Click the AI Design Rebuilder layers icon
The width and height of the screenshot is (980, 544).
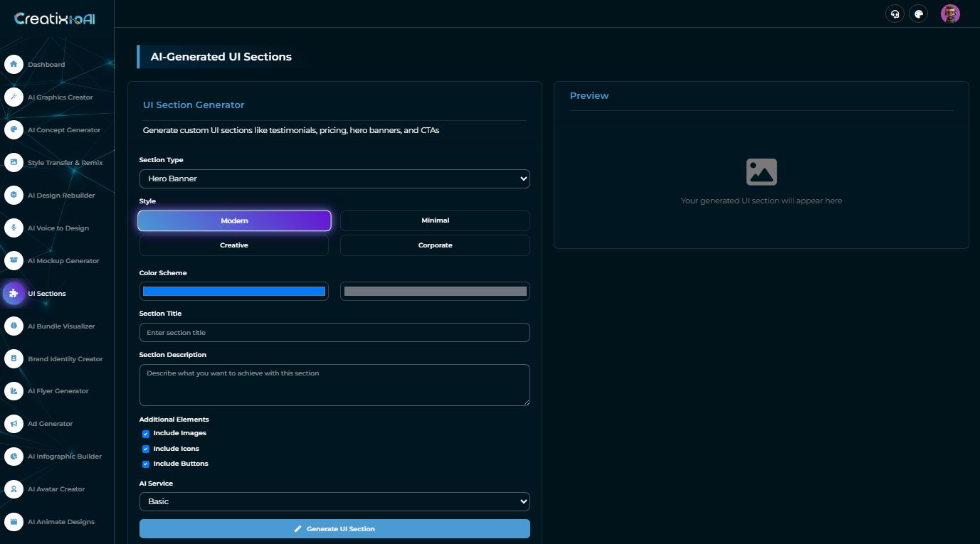pyautogui.click(x=14, y=195)
